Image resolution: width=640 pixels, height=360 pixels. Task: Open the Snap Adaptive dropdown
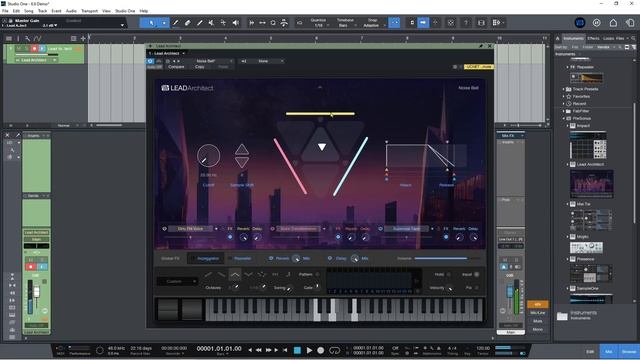(x=373, y=23)
